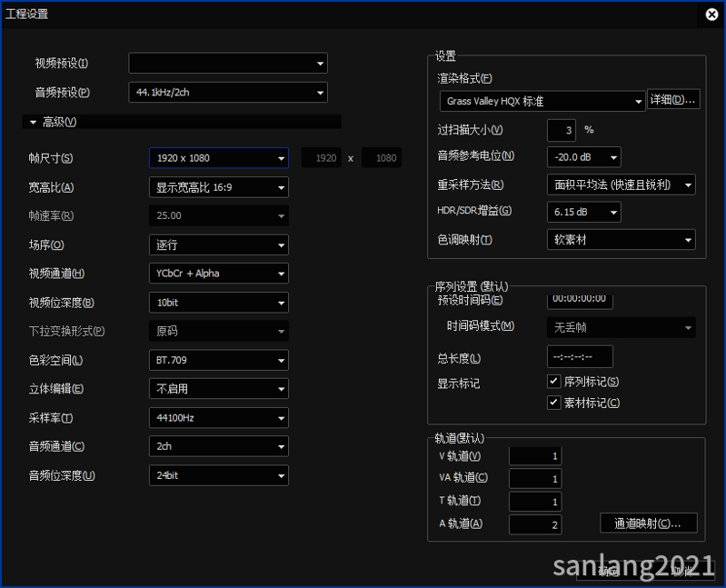This screenshot has height=588, width=726.
Task: Open the 视频位深度 10bit dropdown
Action: coord(219,303)
